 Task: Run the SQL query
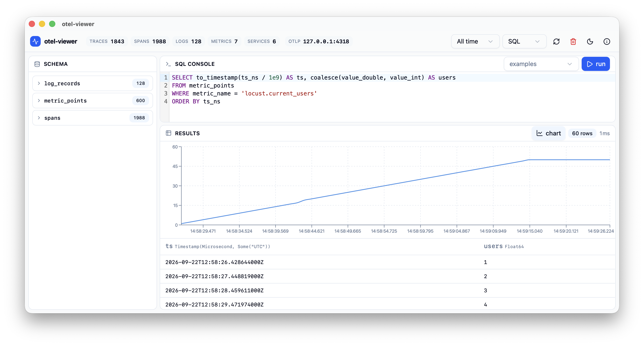click(596, 64)
